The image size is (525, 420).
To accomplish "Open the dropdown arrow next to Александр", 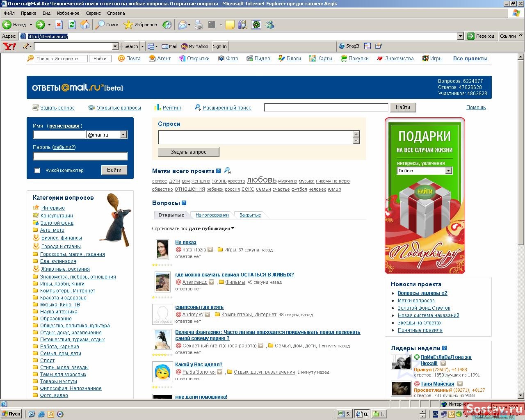I will 212,282.
